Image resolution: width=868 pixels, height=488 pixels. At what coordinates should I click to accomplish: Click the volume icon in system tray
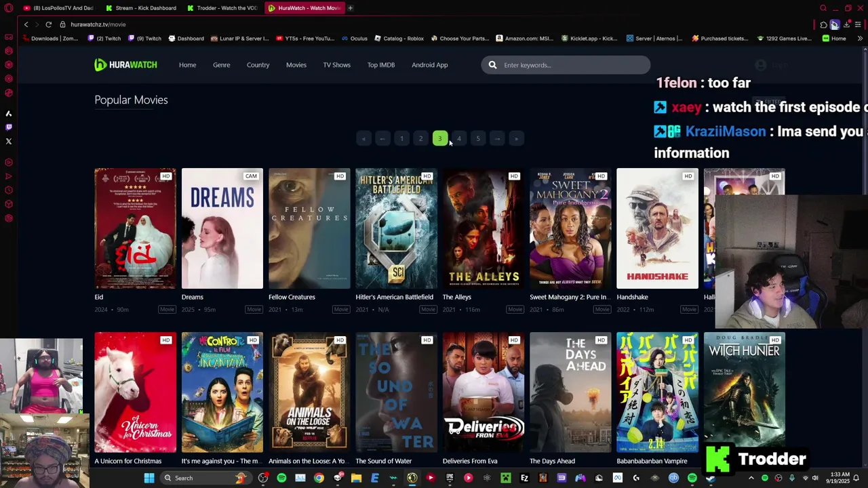(x=815, y=478)
